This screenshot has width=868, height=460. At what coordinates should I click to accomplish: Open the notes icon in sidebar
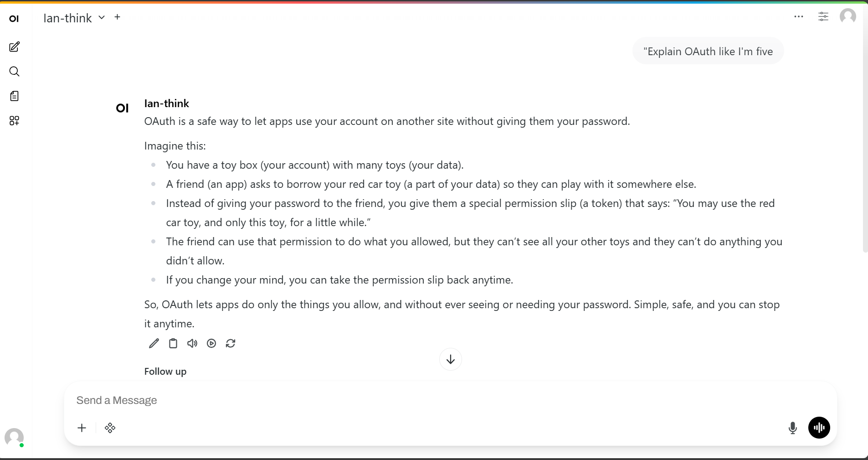[15, 96]
